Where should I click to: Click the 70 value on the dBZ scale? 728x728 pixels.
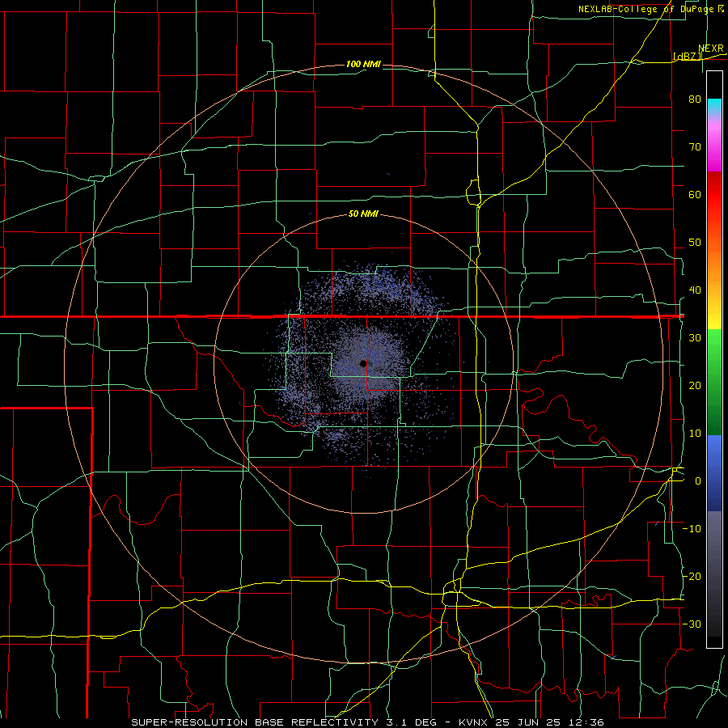(695, 147)
